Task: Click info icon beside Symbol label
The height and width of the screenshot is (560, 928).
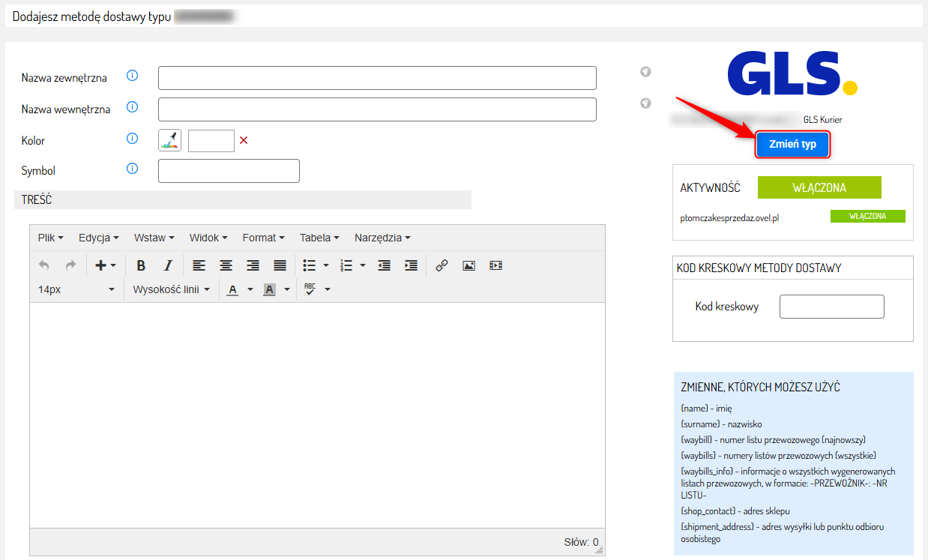Action: tap(133, 169)
